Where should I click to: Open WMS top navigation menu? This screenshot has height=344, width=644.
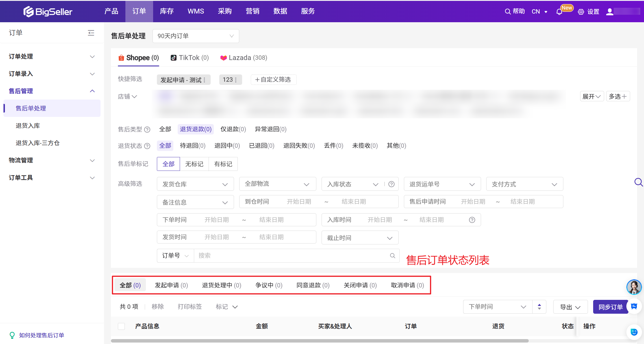[x=196, y=11]
